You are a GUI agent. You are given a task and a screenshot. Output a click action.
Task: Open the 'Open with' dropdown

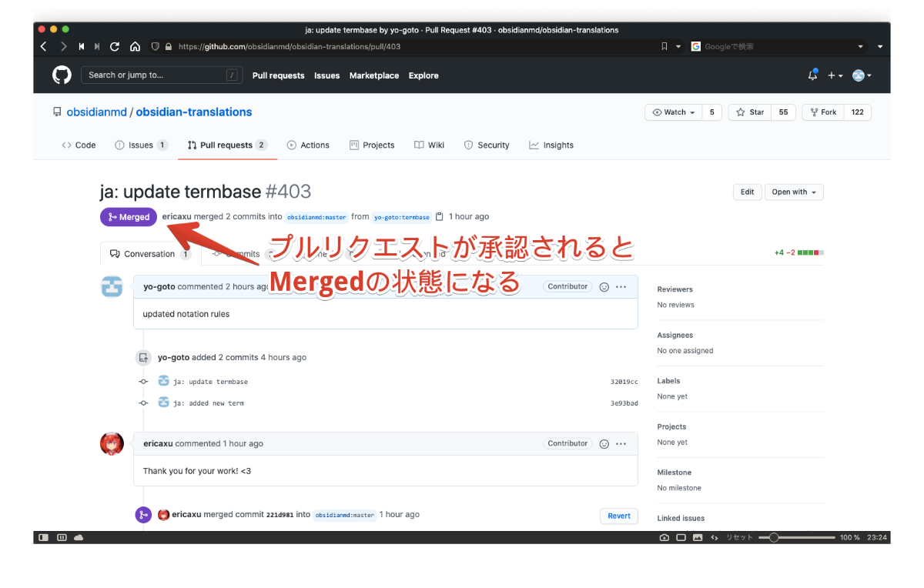coord(794,192)
